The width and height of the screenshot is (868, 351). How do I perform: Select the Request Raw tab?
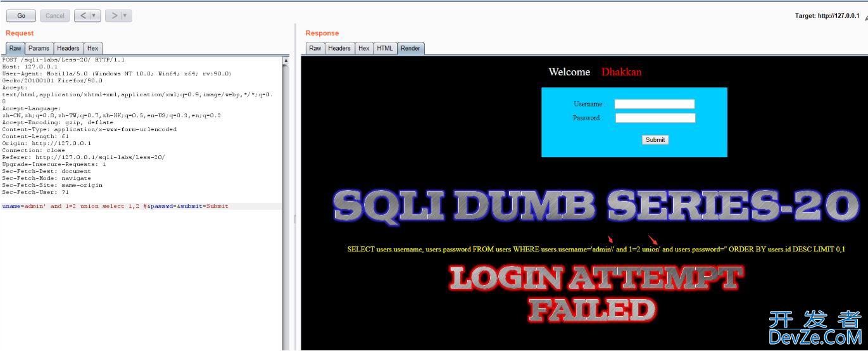coord(15,48)
